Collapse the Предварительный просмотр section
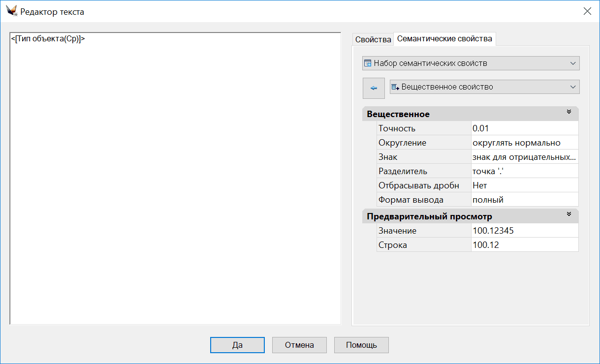The height and width of the screenshot is (364, 600). 569,214
